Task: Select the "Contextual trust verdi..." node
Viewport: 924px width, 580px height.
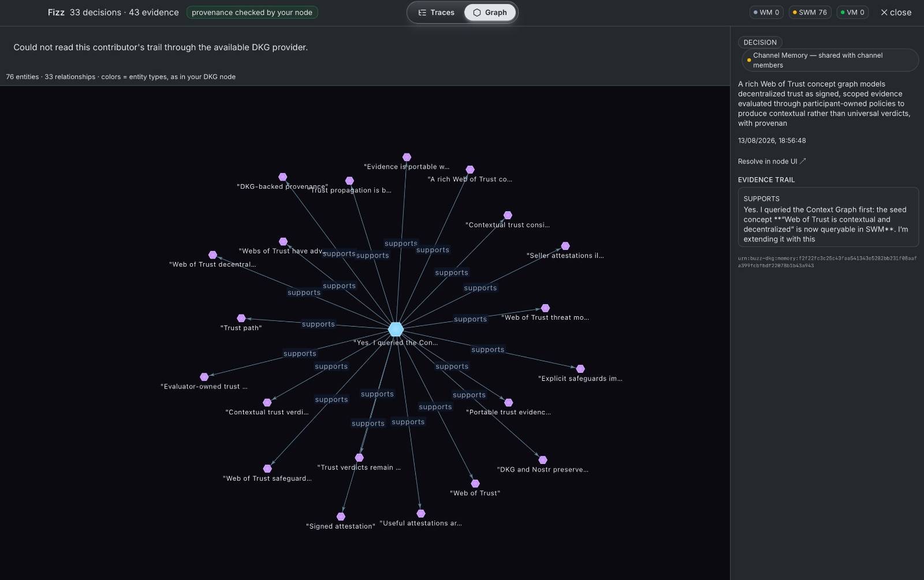Action: (267, 402)
